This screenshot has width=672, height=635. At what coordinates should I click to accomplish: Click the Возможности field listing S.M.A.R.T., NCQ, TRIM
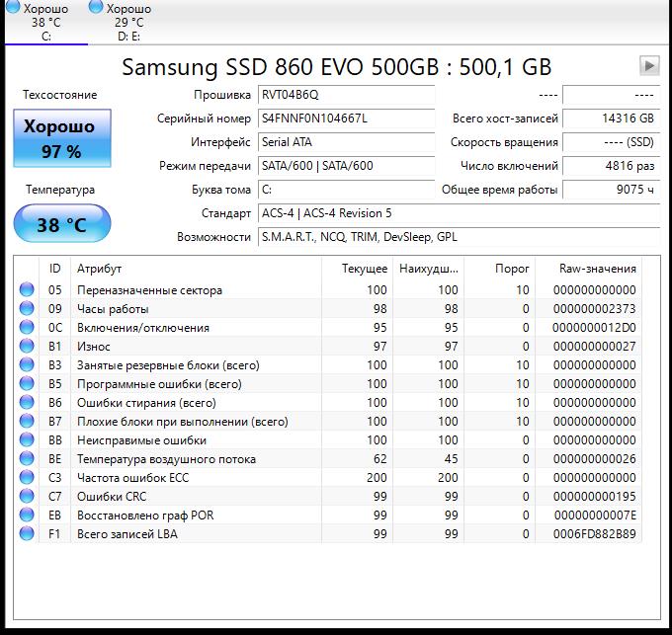(459, 237)
